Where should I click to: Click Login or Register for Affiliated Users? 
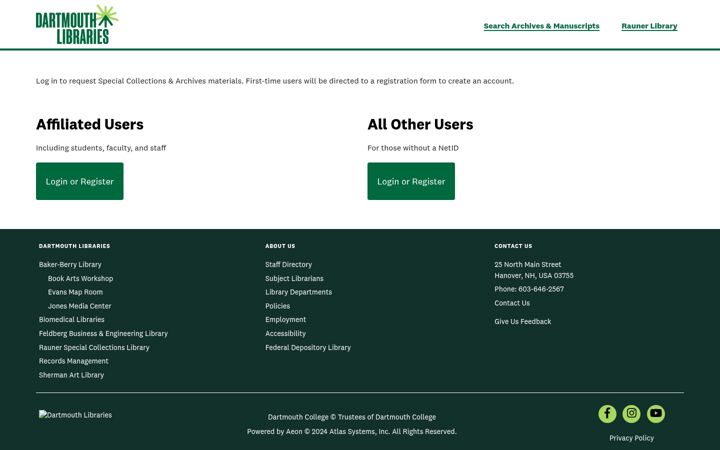(x=79, y=181)
